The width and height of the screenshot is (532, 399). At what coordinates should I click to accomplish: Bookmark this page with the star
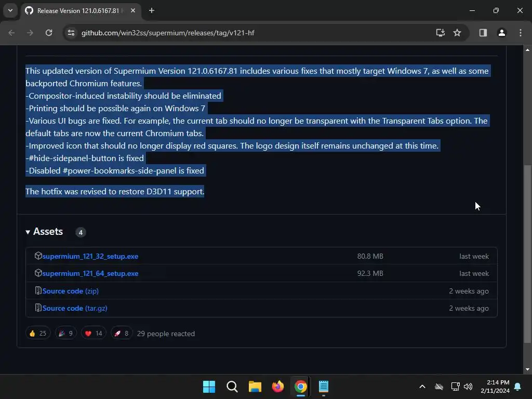[457, 33]
